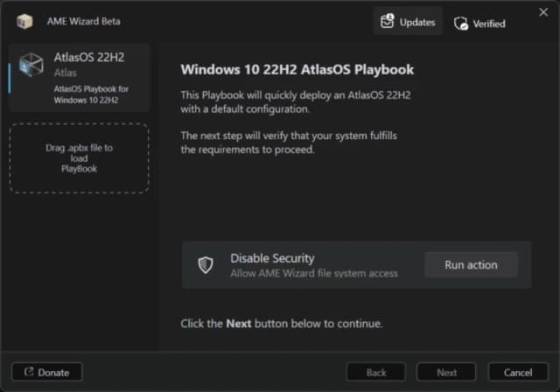The width and height of the screenshot is (560, 392).
Task: Run the Disable Security action
Action: coord(471,265)
